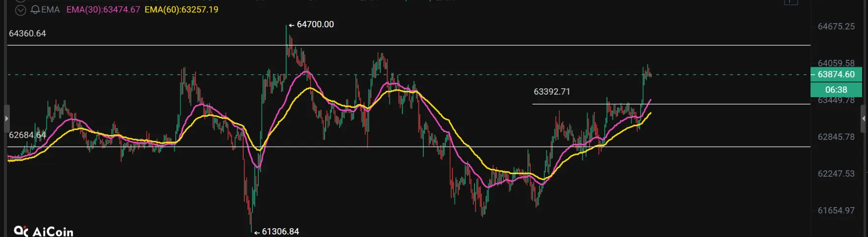
Task: Expand the left side panel arrow
Action: pos(6,118)
